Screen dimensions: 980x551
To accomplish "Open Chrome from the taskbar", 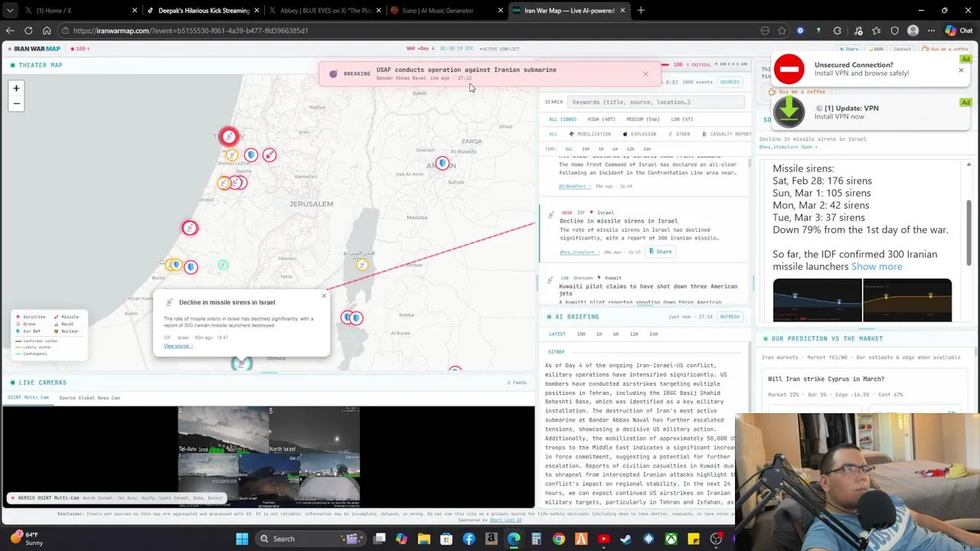I will [559, 539].
